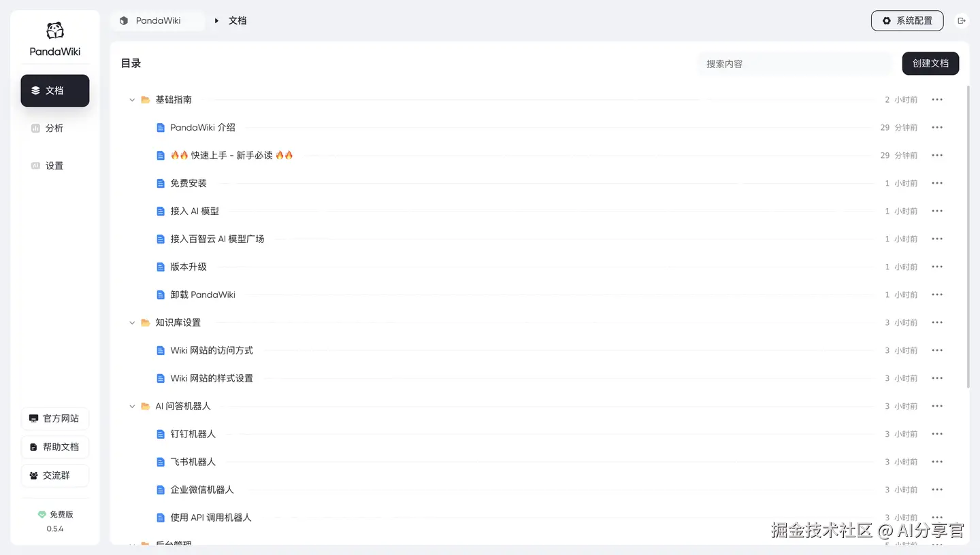Click the 免费版 label
980x555 pixels.
(61, 515)
